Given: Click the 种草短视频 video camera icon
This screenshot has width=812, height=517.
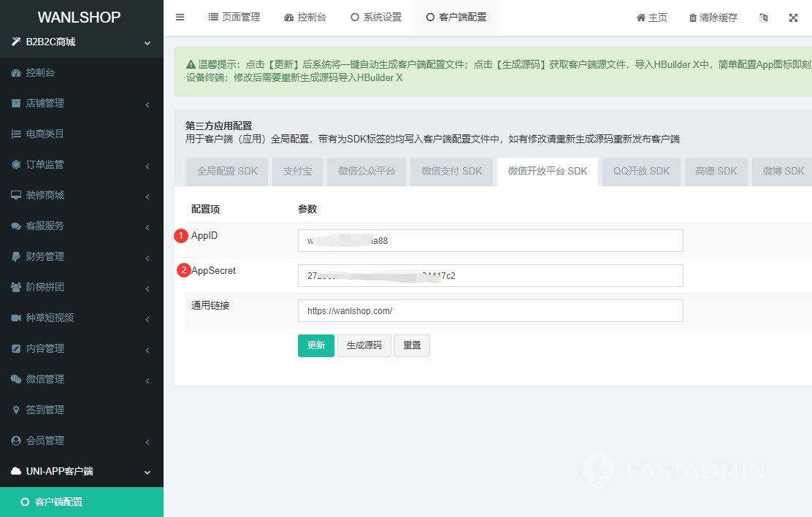Looking at the screenshot, I should coord(16,318).
